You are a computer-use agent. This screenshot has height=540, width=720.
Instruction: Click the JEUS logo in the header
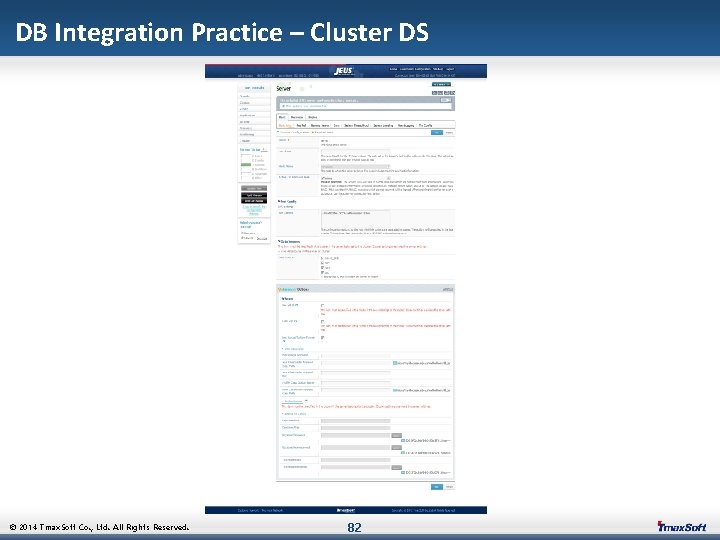343,70
